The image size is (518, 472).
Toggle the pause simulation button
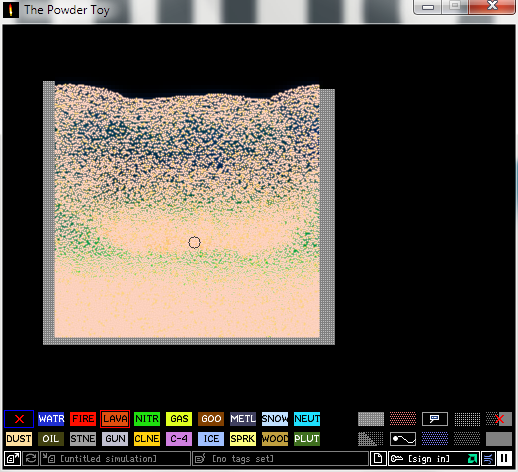click(x=504, y=459)
